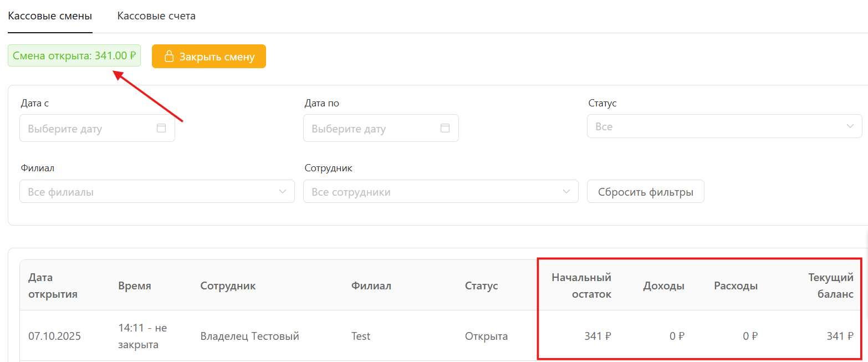
Task: Open calendar icon in Дата с field
Action: (x=161, y=128)
